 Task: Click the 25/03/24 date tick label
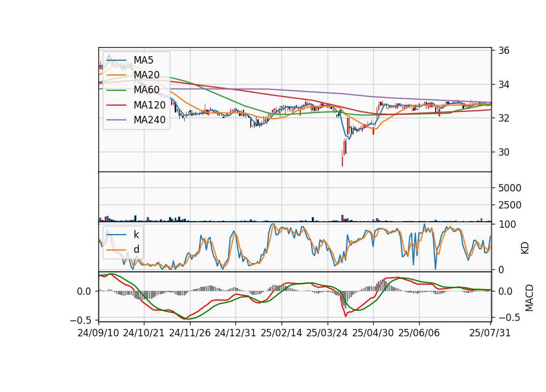326,333
